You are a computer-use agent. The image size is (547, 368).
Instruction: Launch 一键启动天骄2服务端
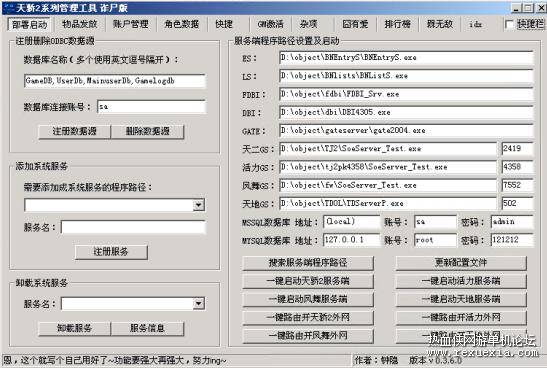[x=308, y=281]
